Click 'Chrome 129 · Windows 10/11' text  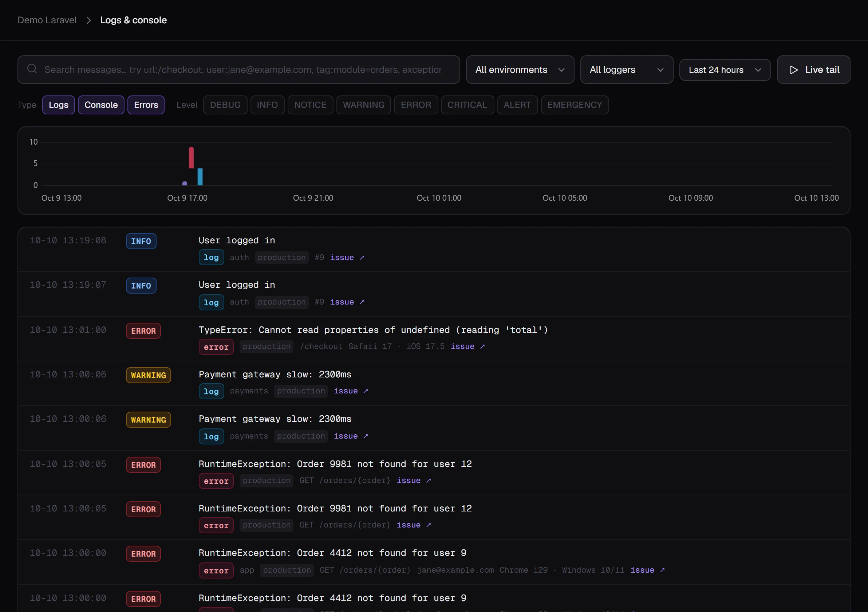click(x=562, y=570)
